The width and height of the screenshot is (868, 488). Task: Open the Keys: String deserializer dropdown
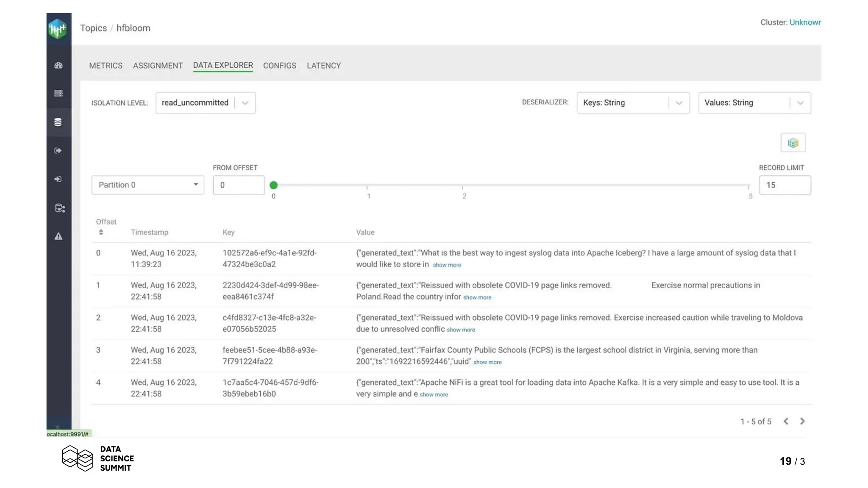tap(632, 103)
